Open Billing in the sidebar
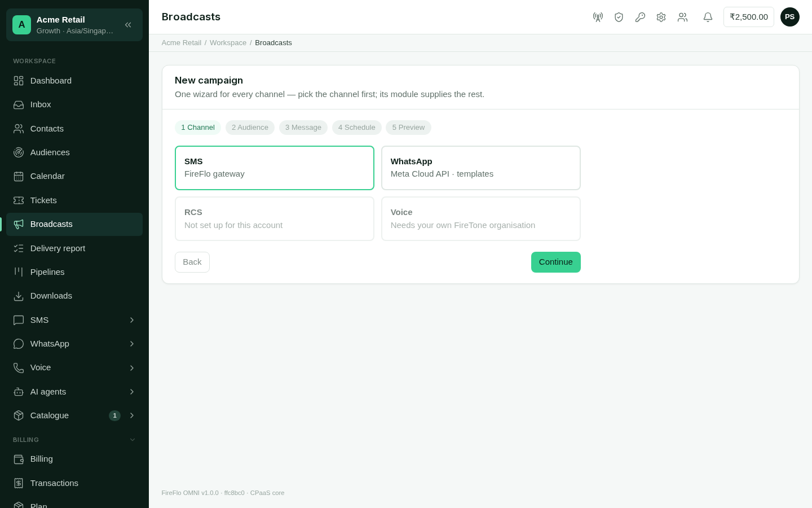 (x=74, y=459)
